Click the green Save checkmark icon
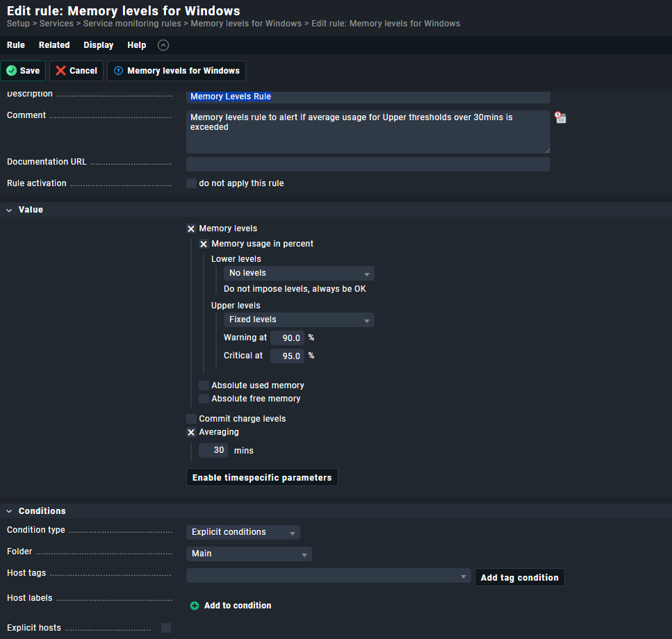The image size is (672, 639). point(11,71)
